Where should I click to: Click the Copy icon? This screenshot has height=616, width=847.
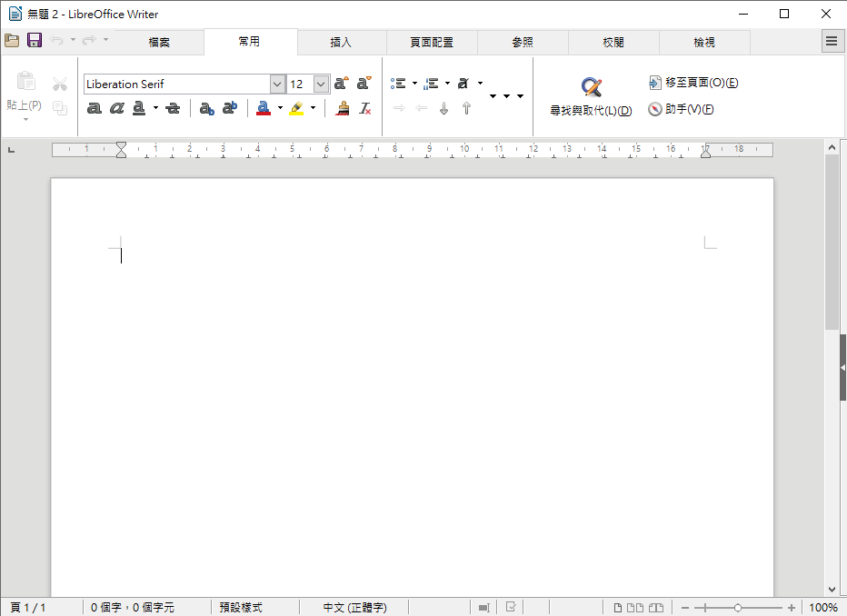tap(60, 108)
